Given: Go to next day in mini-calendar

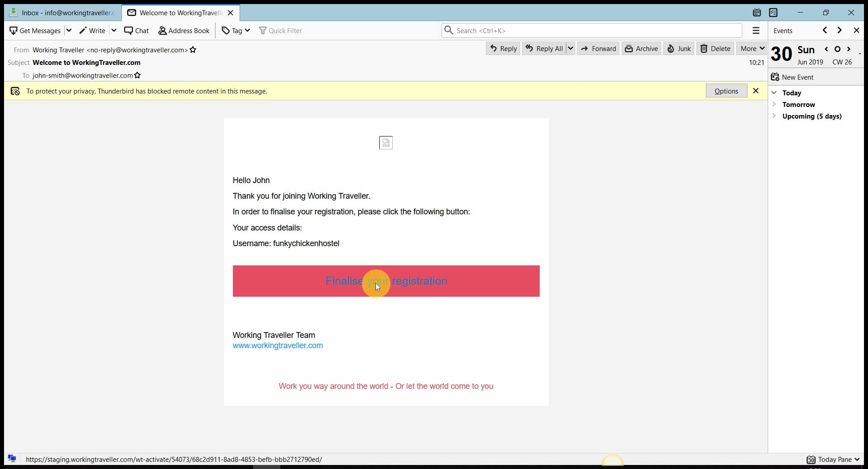Looking at the screenshot, I should pyautogui.click(x=849, y=49).
